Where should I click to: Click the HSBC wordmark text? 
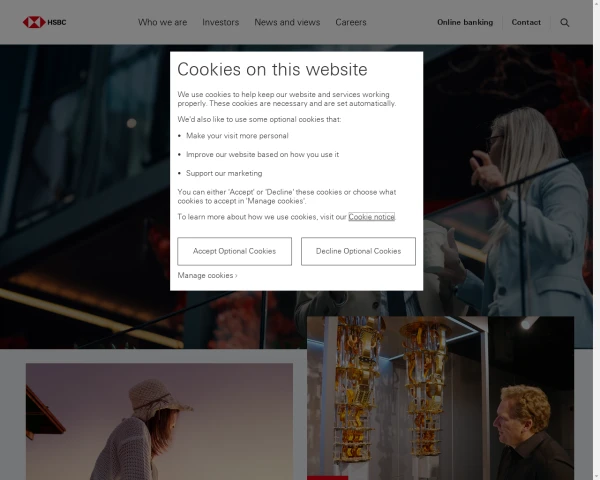[57, 22]
